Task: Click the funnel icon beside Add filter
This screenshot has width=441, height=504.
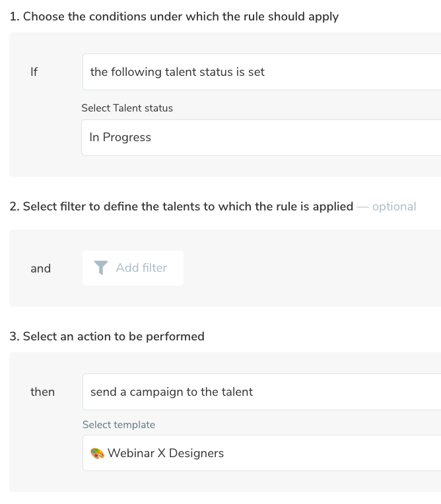Action: [x=101, y=268]
